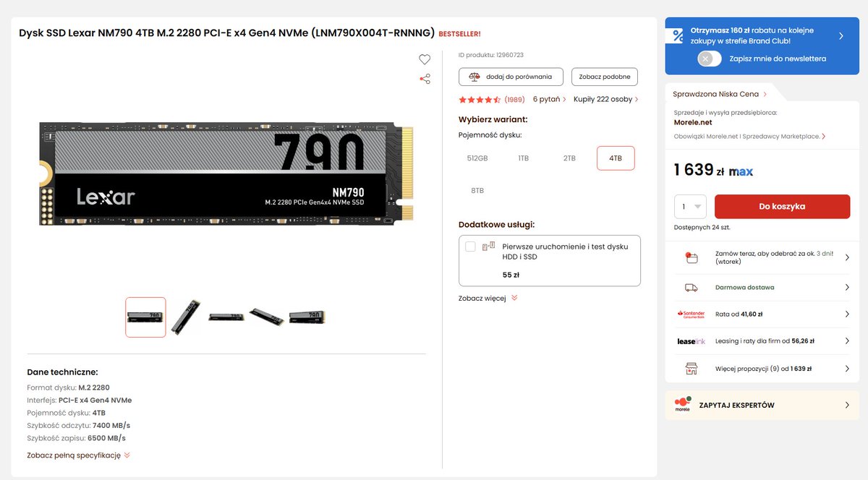Open Morele.net seller link

pos(693,123)
